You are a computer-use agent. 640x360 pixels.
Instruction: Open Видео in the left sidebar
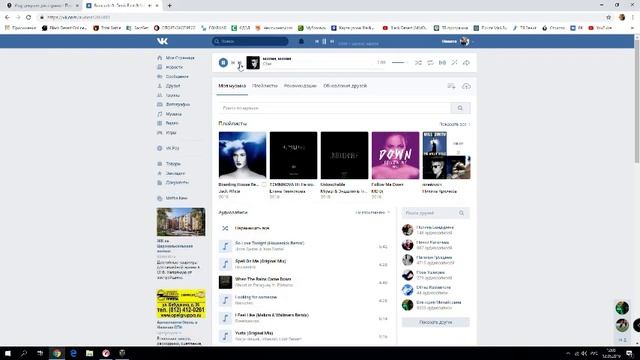[169, 123]
